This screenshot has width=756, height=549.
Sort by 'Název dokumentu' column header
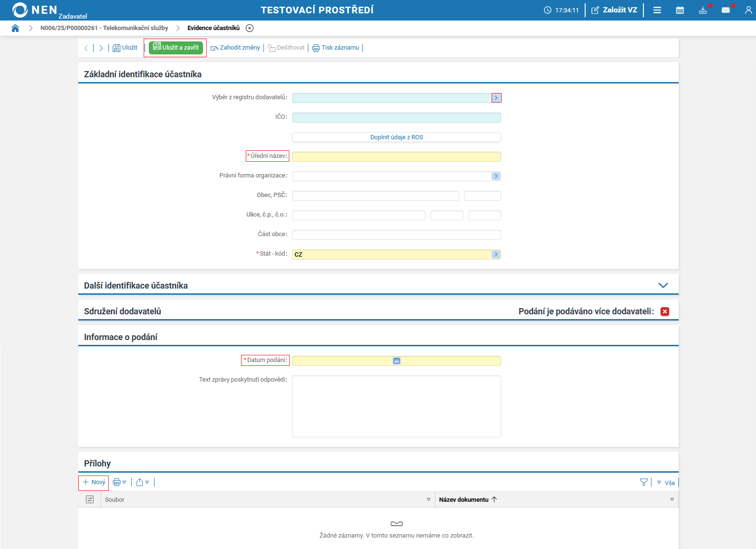[x=463, y=499]
